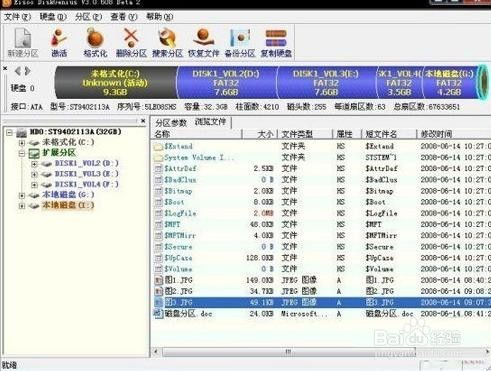
Task: Go to previous disk with left arrow
Action: 18,71
